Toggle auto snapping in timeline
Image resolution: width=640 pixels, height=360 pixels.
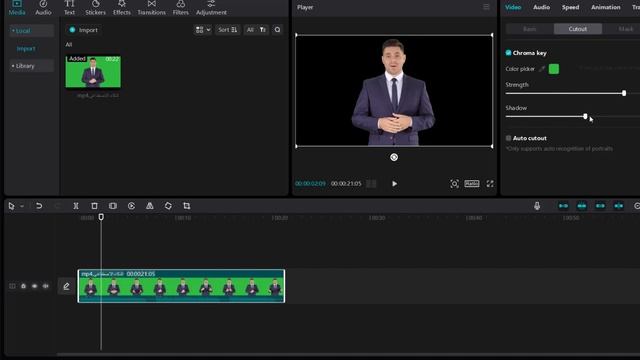pos(582,206)
